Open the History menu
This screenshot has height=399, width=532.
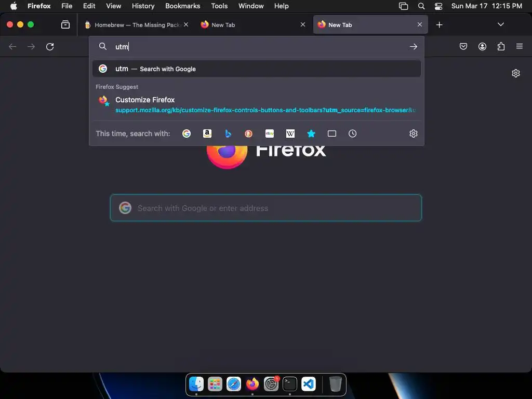point(143,6)
